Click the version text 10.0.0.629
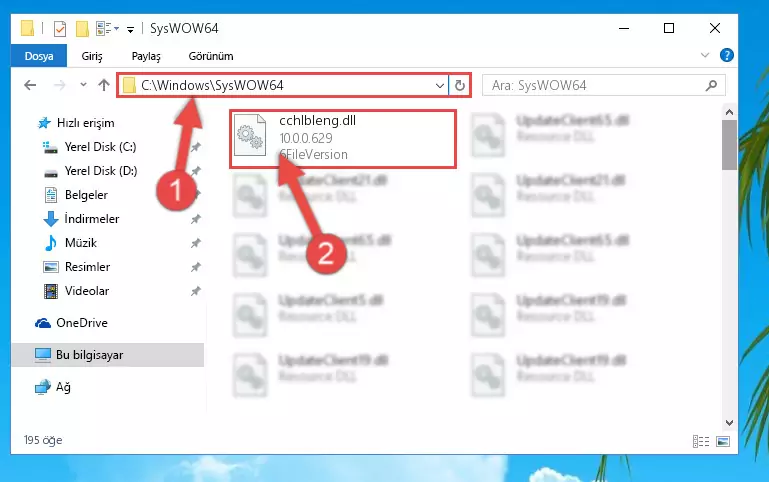Screen dimensions: 769x482 click(306, 138)
